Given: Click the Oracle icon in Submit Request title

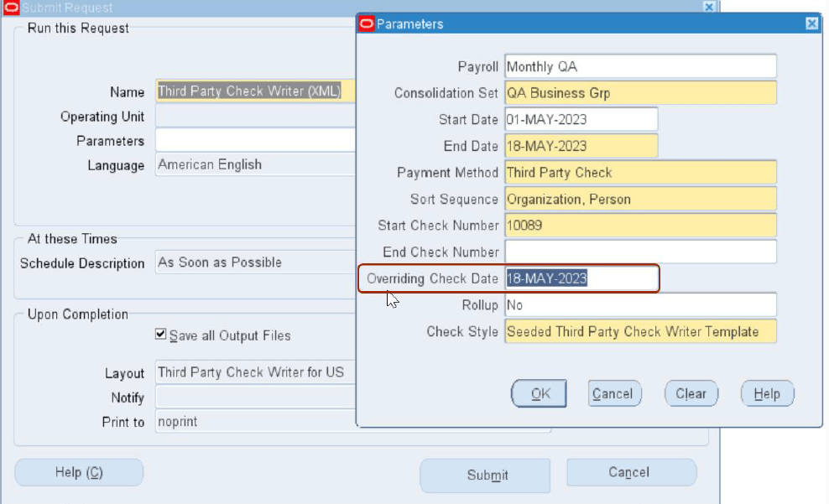Looking at the screenshot, I should pos(11,8).
